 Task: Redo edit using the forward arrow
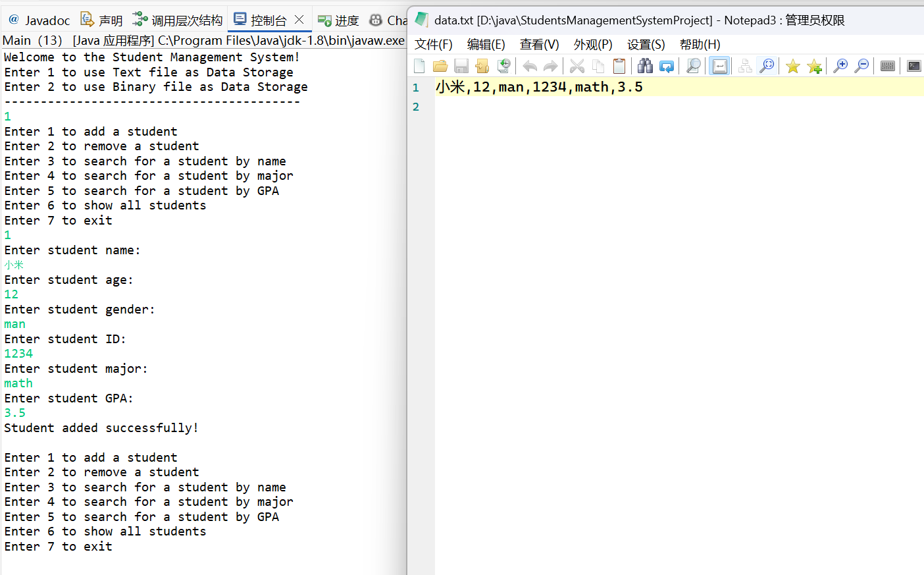551,66
